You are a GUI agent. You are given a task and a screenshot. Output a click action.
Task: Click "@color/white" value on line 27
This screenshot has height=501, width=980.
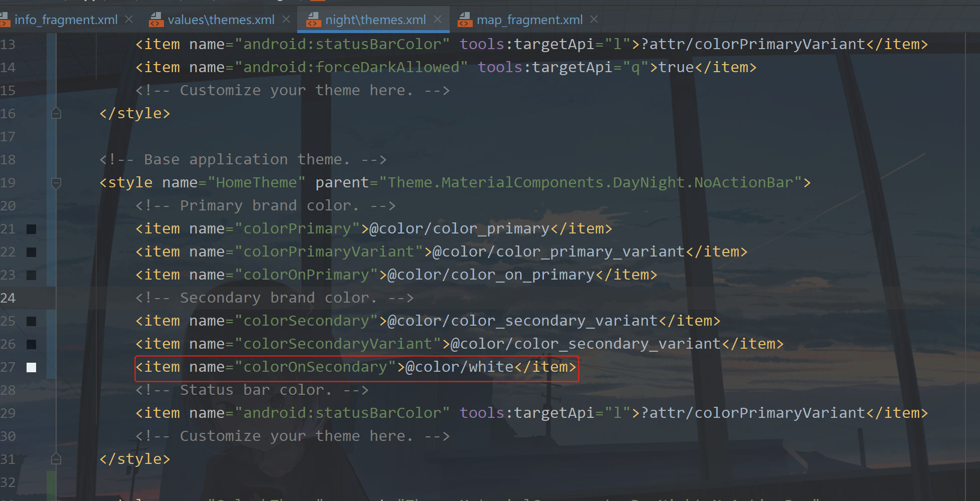coord(460,367)
